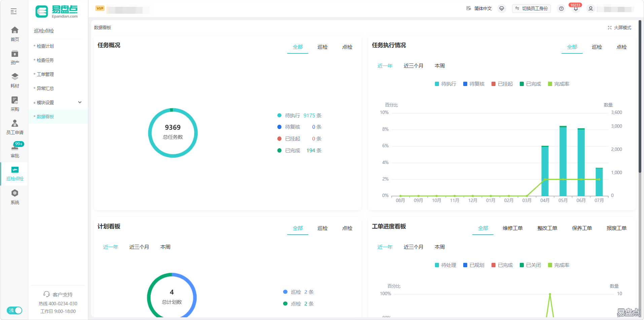
Task: Choose 近一年 range in 任务执行情况
Action: (x=385, y=66)
